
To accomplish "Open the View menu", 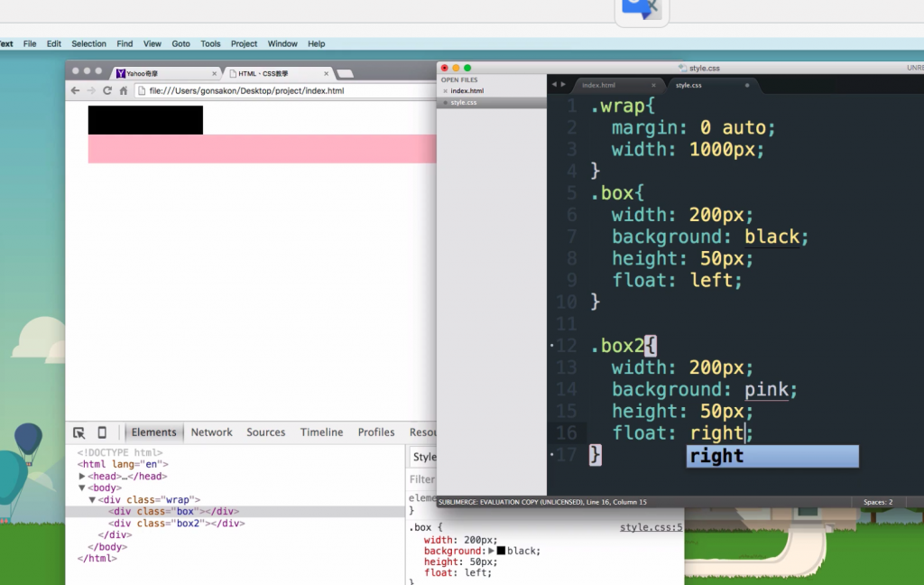I will pyautogui.click(x=152, y=43).
